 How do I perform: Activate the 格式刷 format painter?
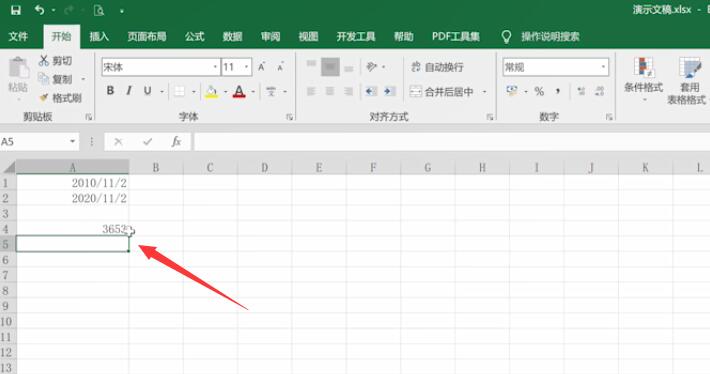[61, 98]
